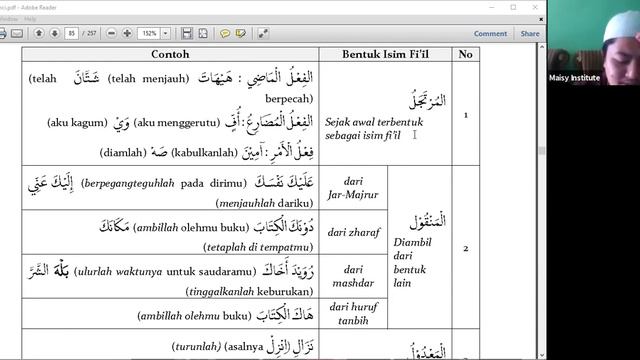The height and width of the screenshot is (360, 640).
Task: Click row number 1 cell
Action: pos(466,115)
